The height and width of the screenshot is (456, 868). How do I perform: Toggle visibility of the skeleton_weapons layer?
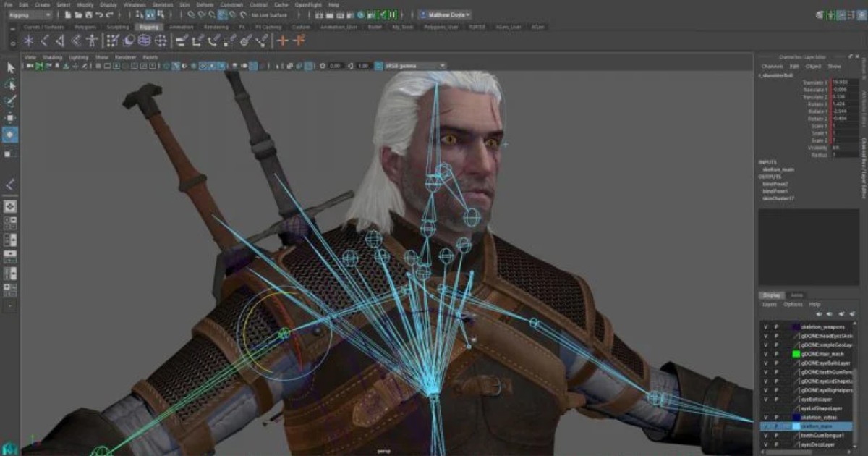[x=765, y=327]
